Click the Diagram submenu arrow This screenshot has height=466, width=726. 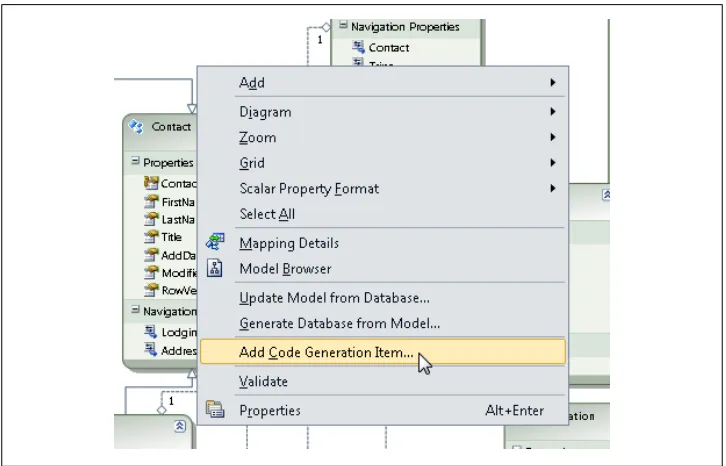tap(553, 112)
